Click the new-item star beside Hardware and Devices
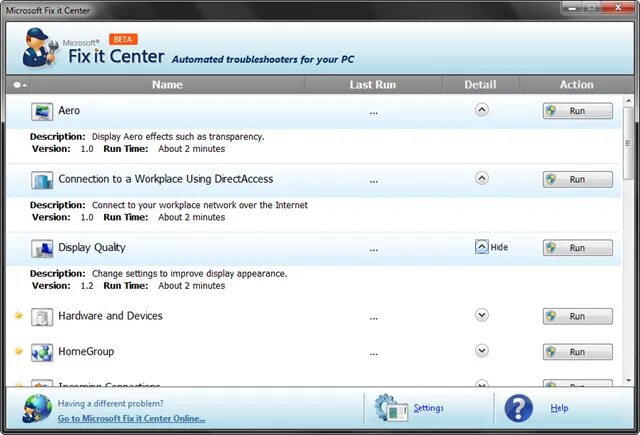 click(x=18, y=315)
